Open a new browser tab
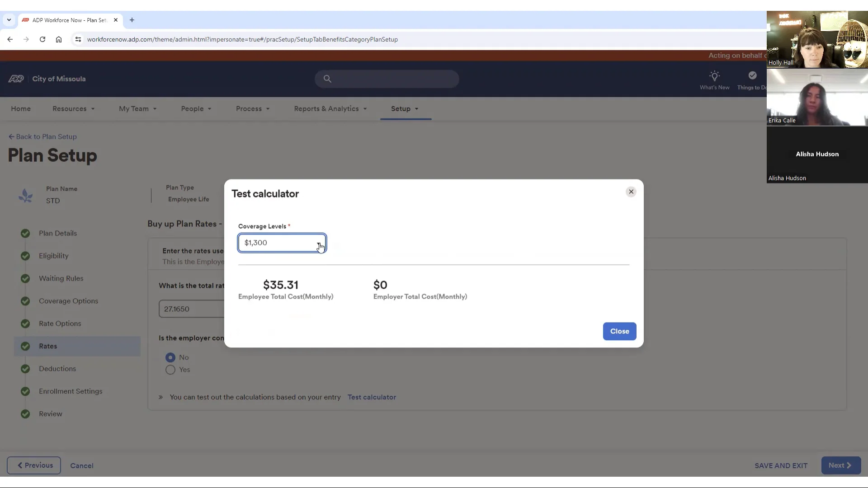Viewport: 868px width, 488px height. coord(132,20)
